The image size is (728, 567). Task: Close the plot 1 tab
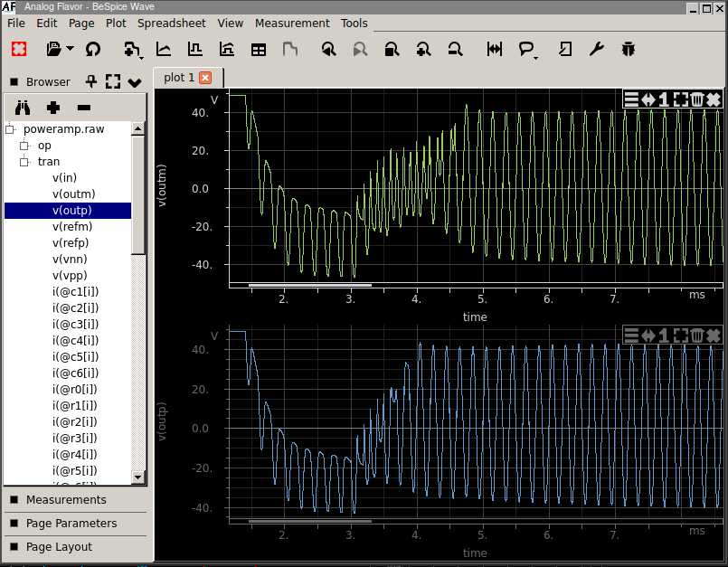pos(205,78)
